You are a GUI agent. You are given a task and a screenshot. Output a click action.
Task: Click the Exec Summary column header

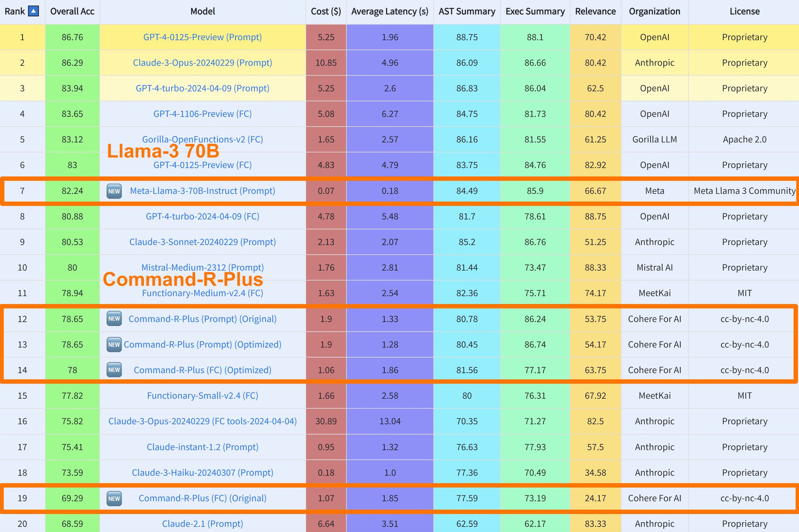535,11
